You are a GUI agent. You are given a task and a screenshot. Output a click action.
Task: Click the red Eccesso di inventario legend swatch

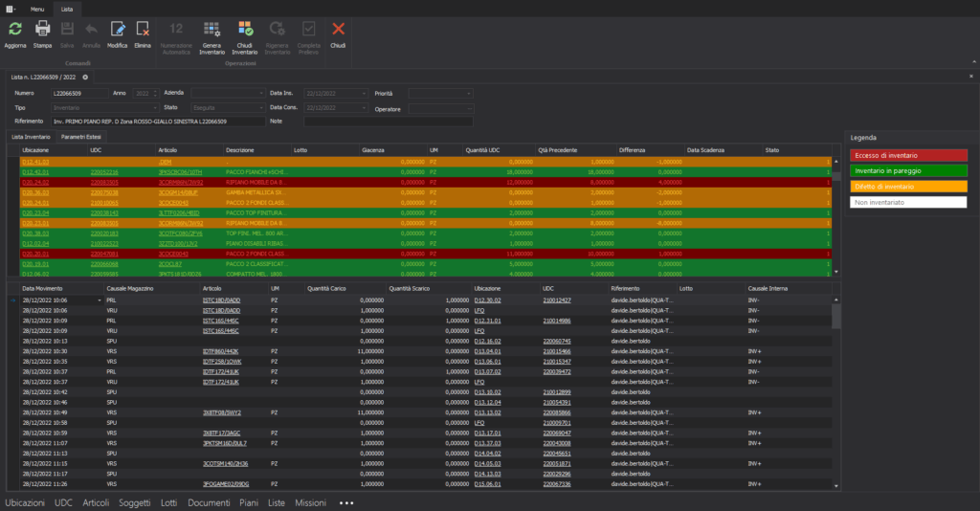coord(908,154)
